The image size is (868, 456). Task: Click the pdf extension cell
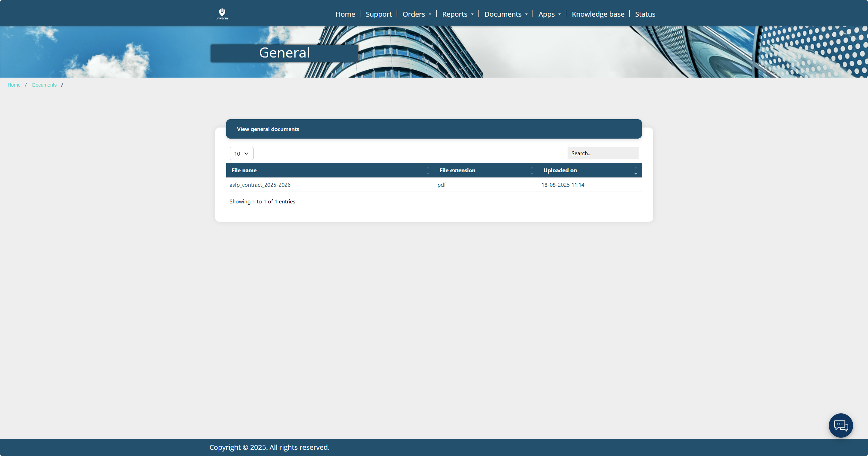point(441,185)
